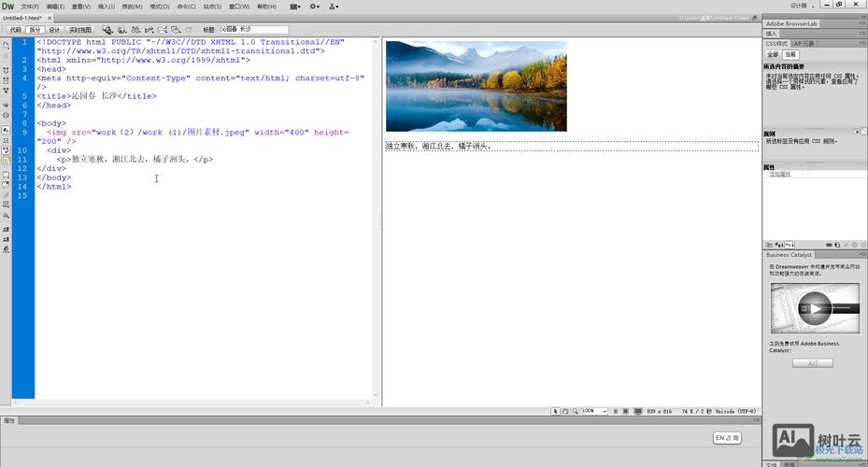This screenshot has height=467, width=868.
Task: Click the balance braces icon in coding toolbar
Action: pyautogui.click(x=7, y=115)
